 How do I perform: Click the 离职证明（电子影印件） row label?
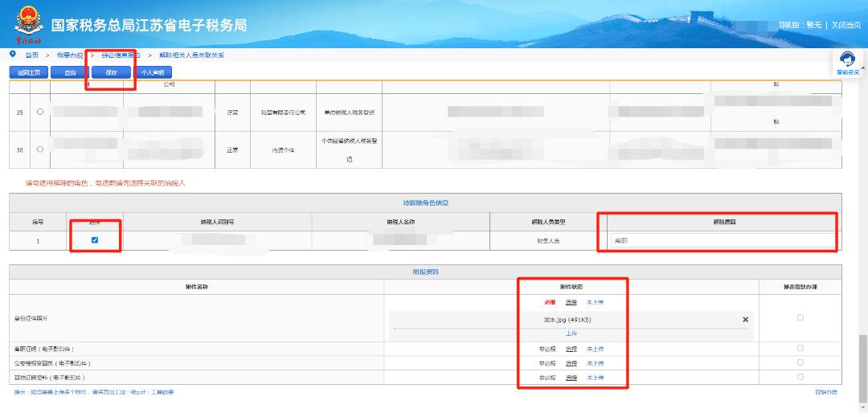click(x=44, y=349)
